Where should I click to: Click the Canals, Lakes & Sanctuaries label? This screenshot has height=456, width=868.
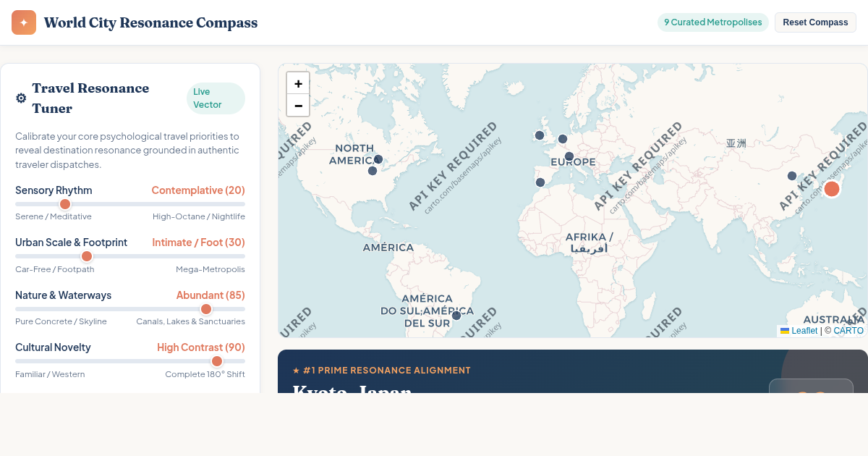(x=190, y=321)
